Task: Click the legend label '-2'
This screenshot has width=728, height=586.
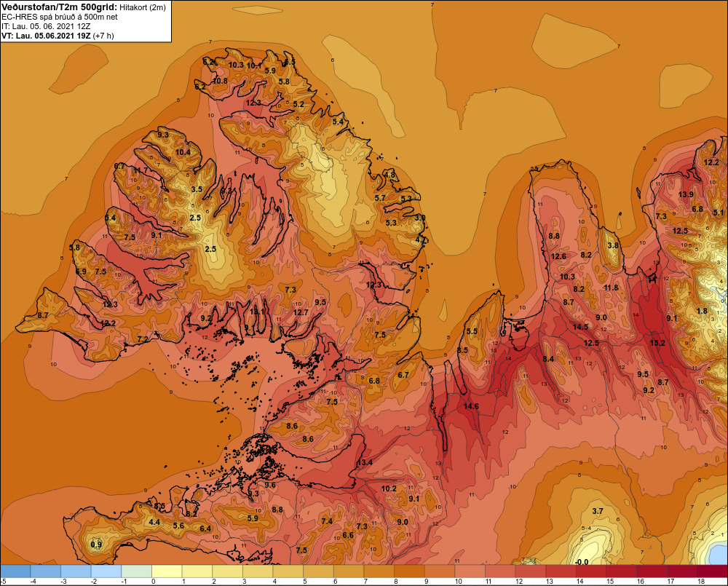Action: pos(93,582)
